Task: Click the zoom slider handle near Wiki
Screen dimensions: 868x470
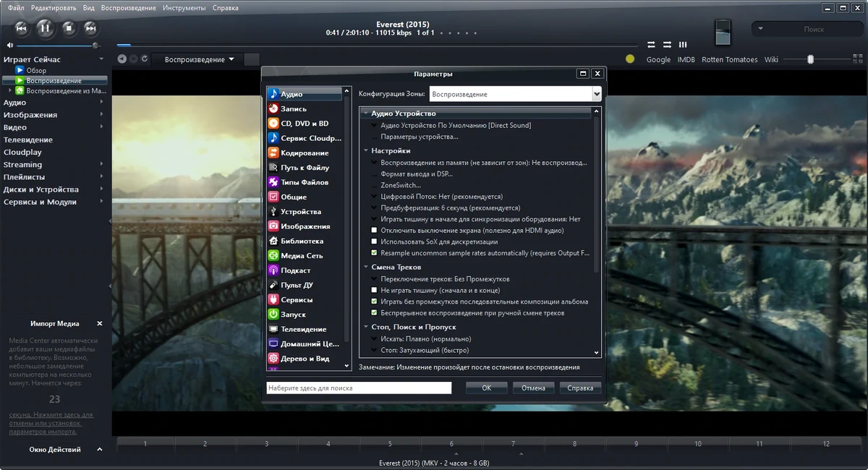Action: [x=811, y=59]
